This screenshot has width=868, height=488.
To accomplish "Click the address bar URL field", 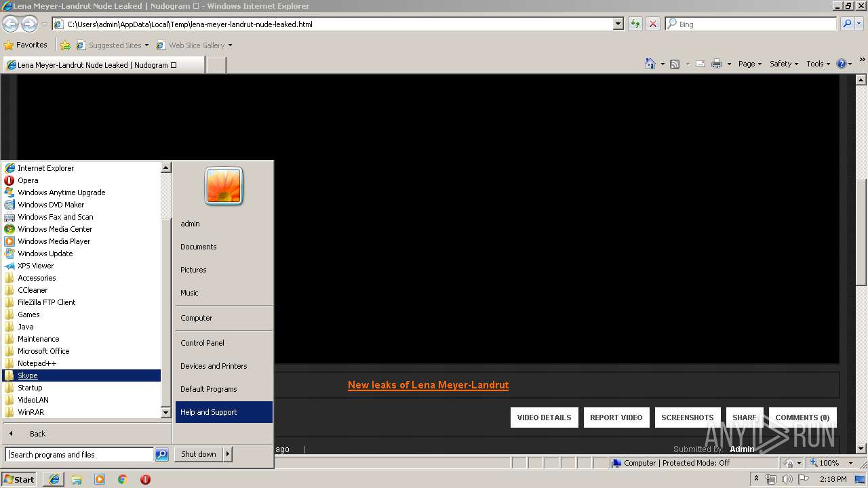I will (332, 24).
